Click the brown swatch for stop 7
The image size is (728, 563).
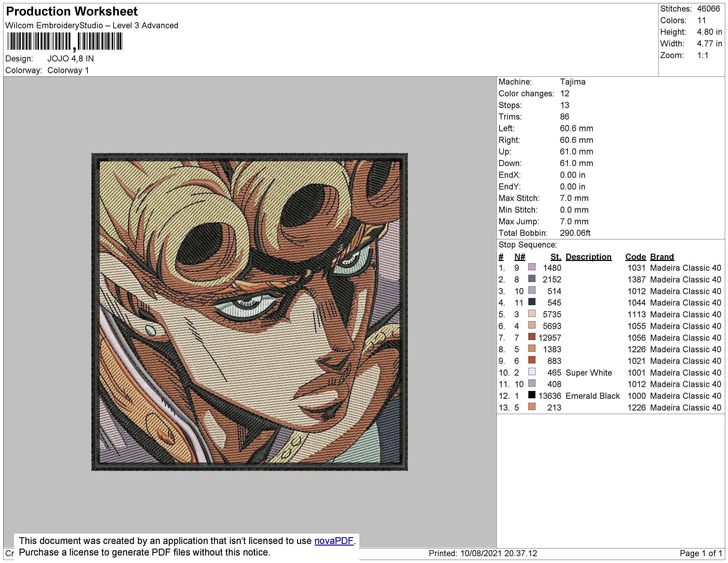coord(532,337)
